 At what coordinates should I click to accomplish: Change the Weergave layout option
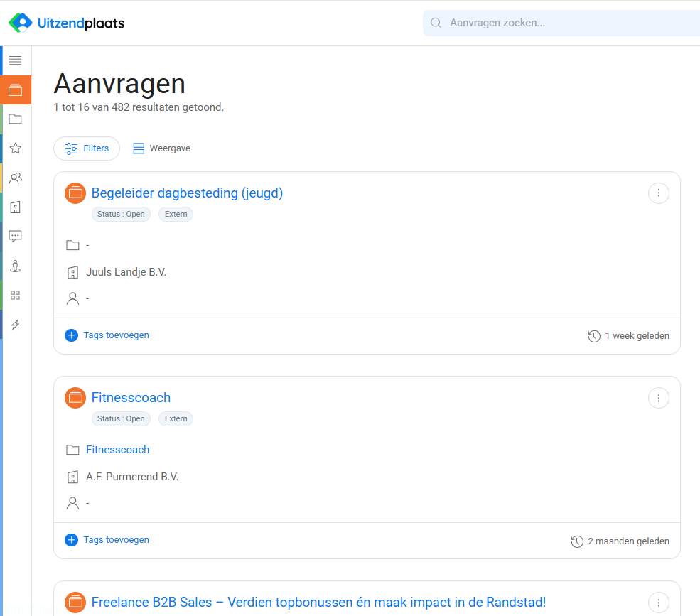click(x=162, y=148)
